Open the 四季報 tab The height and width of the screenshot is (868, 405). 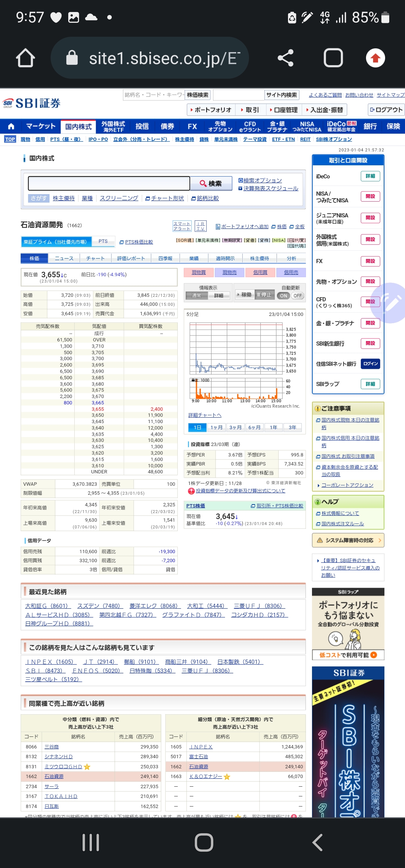[165, 259]
